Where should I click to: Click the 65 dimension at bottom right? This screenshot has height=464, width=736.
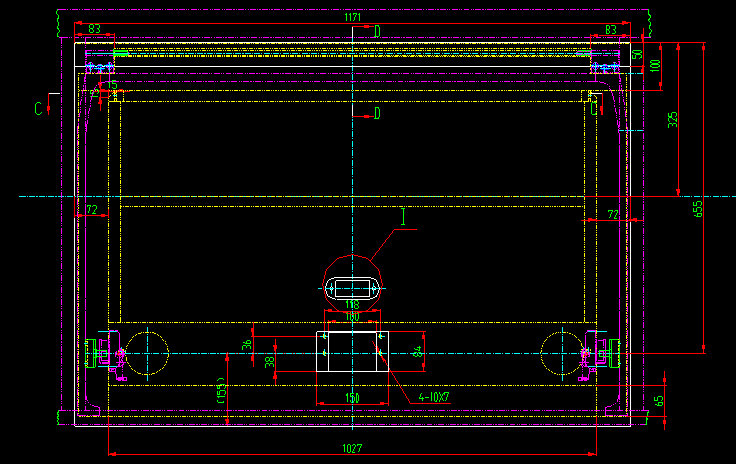(658, 401)
